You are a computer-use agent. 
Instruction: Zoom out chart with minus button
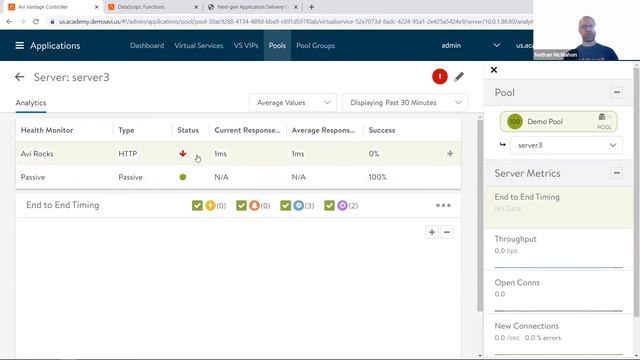tap(447, 232)
